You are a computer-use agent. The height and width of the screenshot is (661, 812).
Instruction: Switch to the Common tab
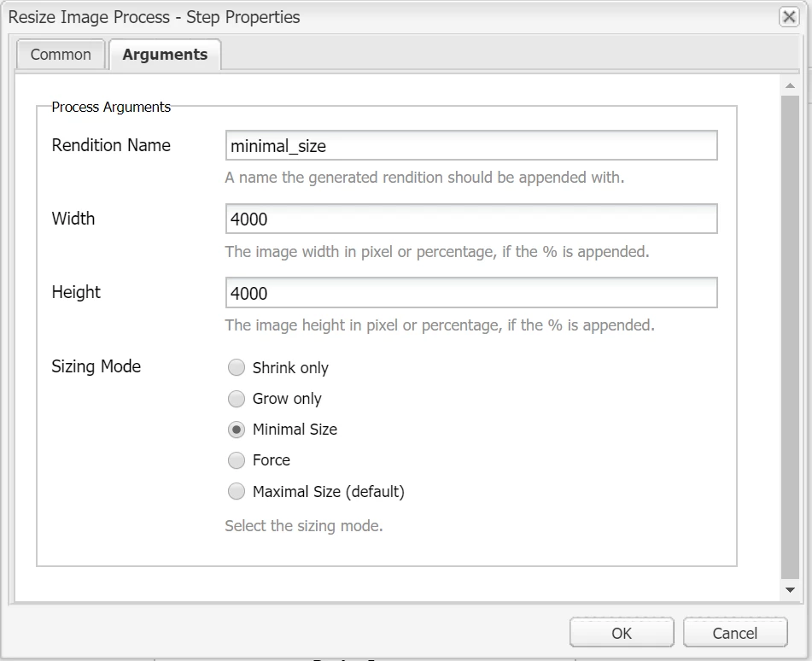61,55
